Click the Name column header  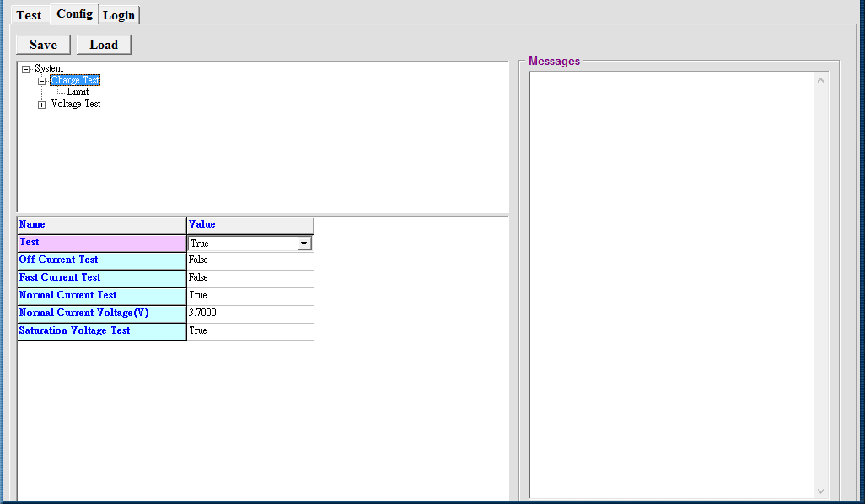tap(102, 225)
